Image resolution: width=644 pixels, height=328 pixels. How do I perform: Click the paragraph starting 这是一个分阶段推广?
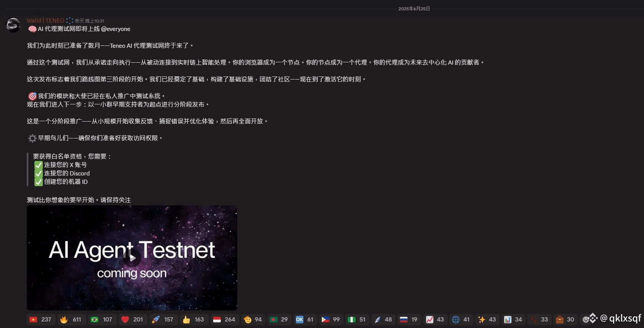(147, 121)
